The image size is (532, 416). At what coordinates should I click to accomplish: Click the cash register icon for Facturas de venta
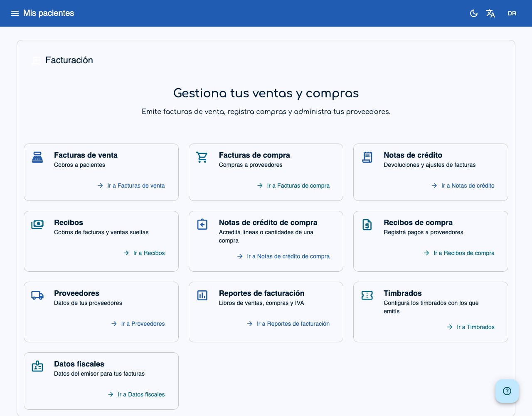(x=37, y=157)
